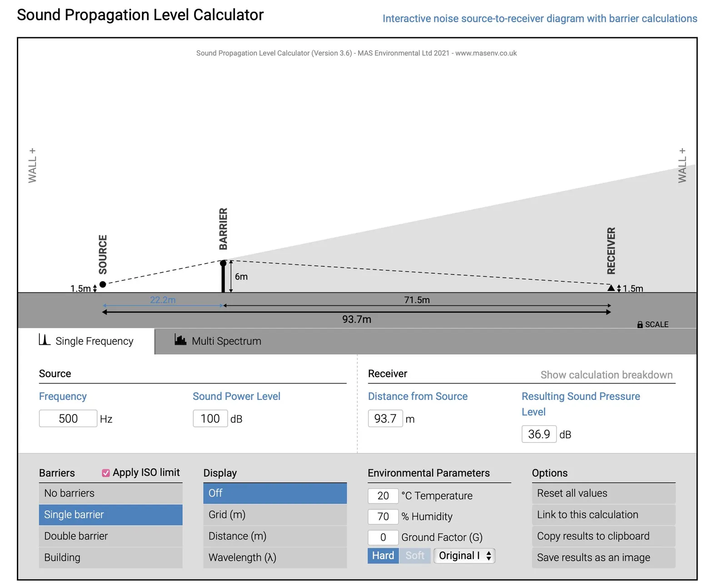Open the Original I ground model dropdown
The height and width of the screenshot is (588, 727).
click(464, 556)
